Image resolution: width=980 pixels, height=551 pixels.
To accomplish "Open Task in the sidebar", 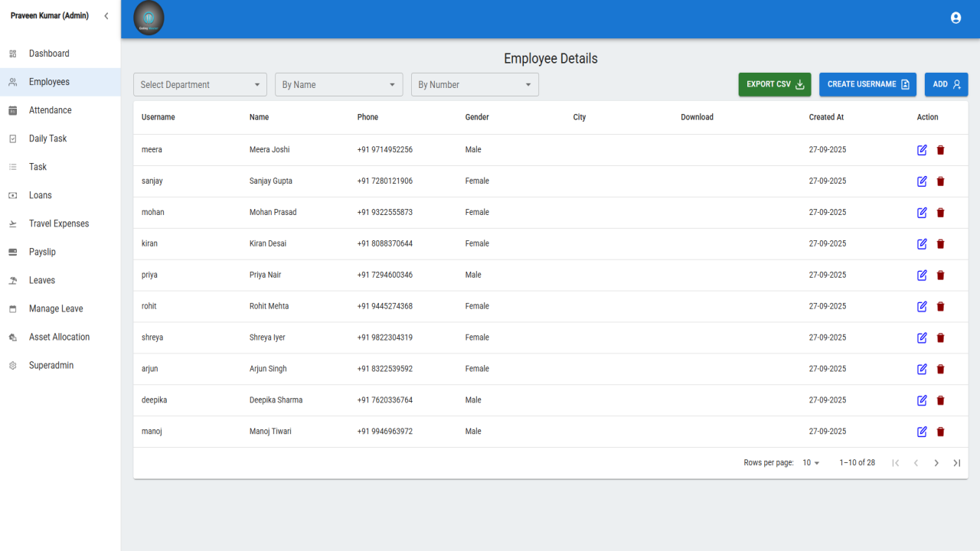I will (60, 167).
